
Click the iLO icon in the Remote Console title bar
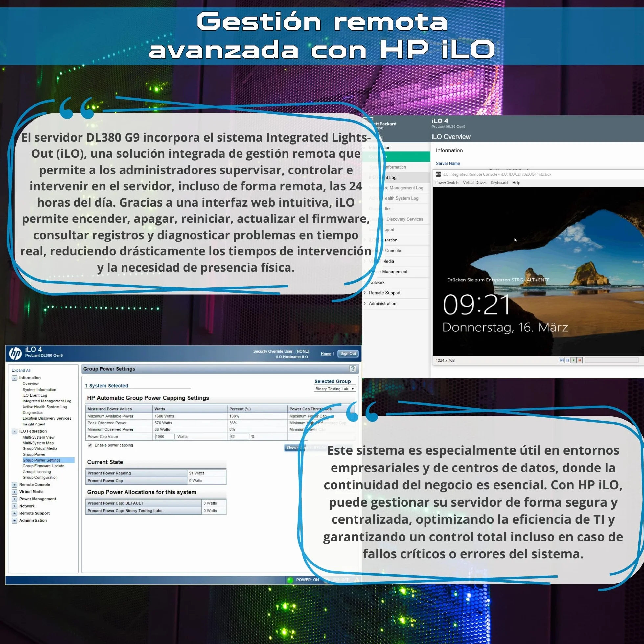[438, 174]
